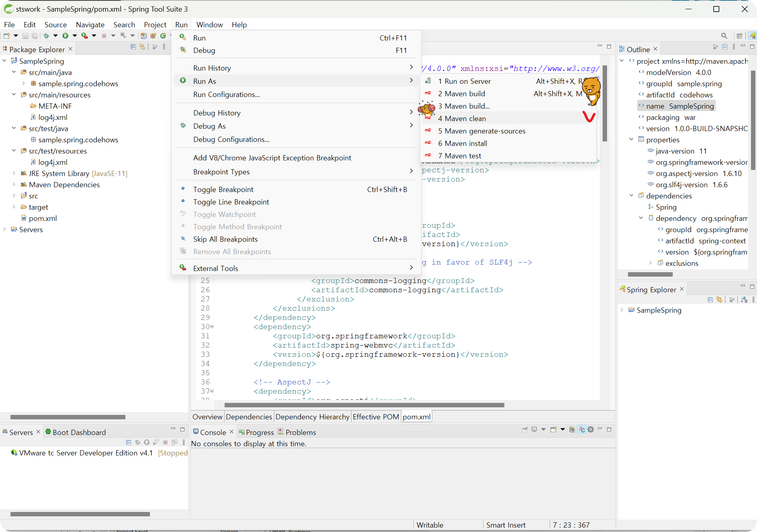Image resolution: width=757 pixels, height=532 pixels.
Task: Click the Debug bug toolbar icon
Action: coord(47,36)
